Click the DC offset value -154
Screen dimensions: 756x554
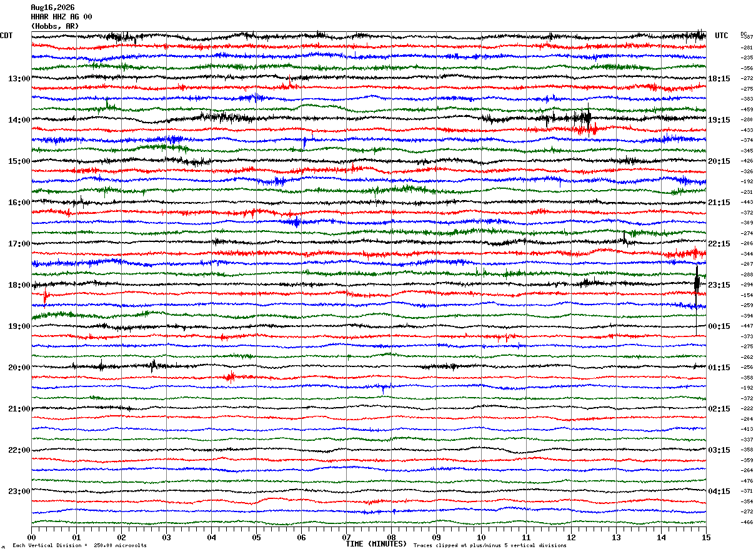click(x=747, y=295)
